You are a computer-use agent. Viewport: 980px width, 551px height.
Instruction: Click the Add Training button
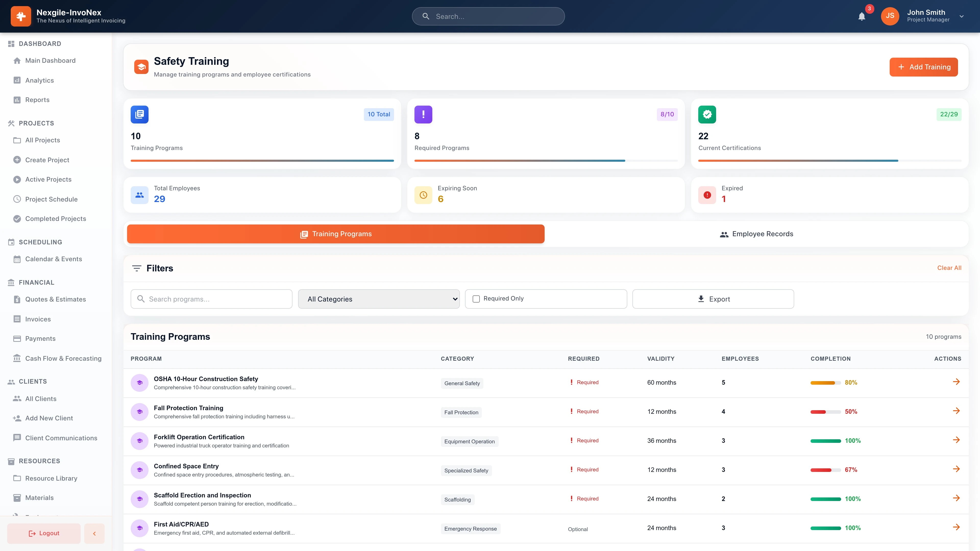tap(923, 67)
